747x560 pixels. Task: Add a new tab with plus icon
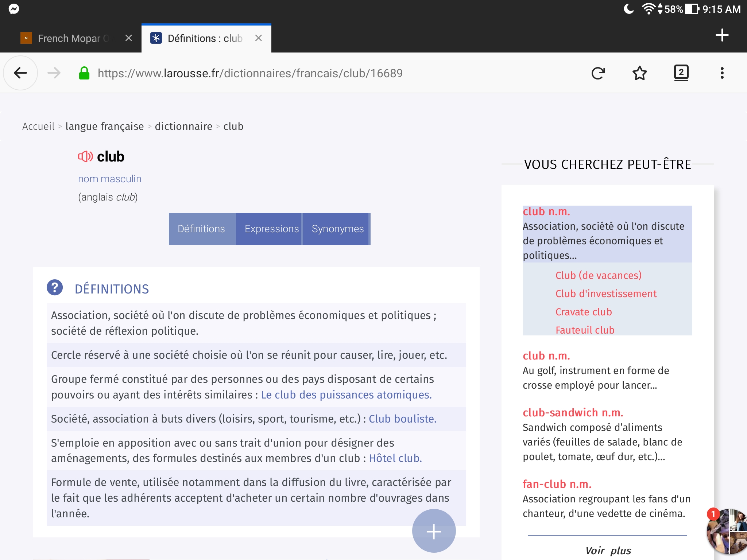pyautogui.click(x=722, y=35)
